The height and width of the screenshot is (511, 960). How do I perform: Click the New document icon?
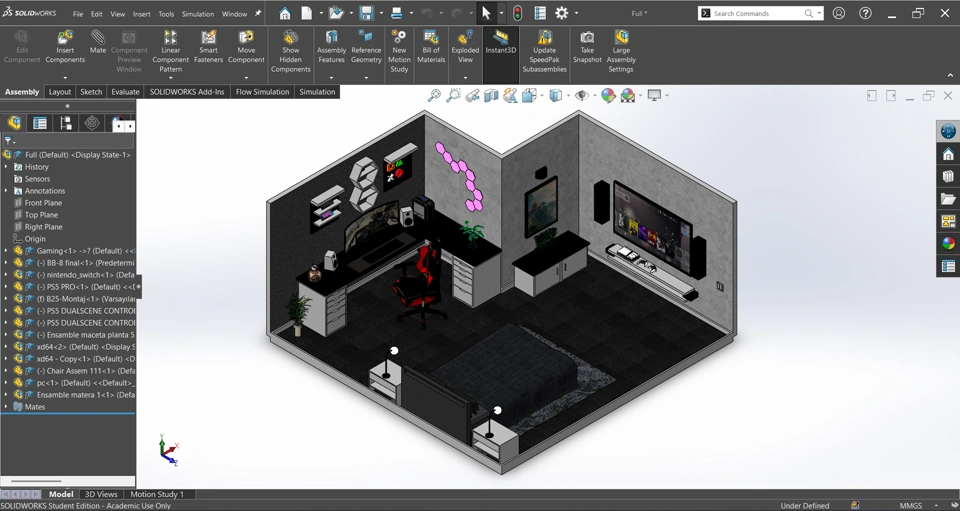pyautogui.click(x=306, y=13)
